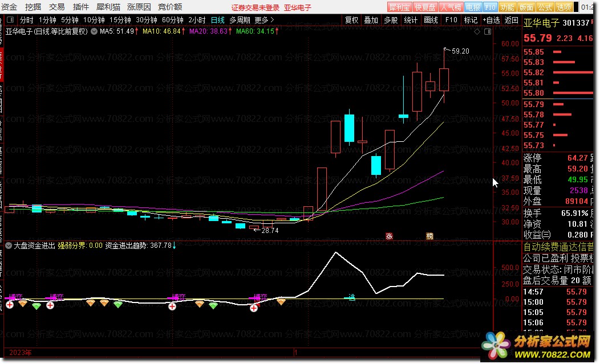Select the 日线 daily period tab
Viewport: 600px width, 364px height.
218,20
